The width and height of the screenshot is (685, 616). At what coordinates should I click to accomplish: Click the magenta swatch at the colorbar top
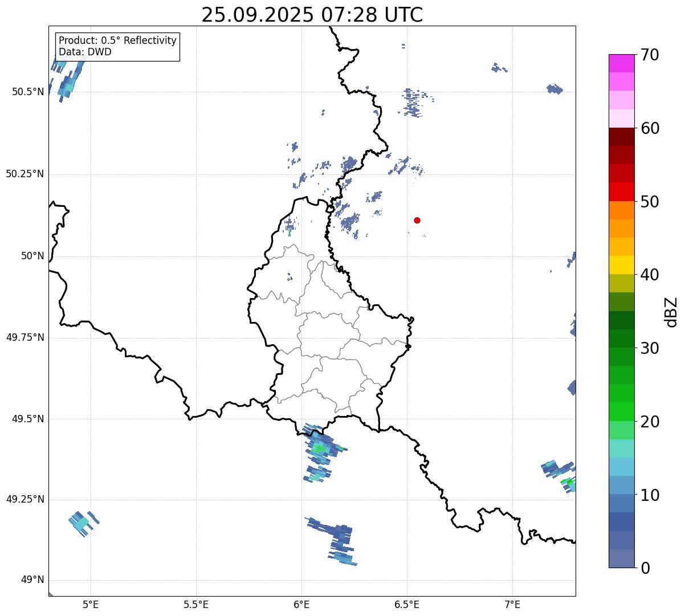[621, 63]
